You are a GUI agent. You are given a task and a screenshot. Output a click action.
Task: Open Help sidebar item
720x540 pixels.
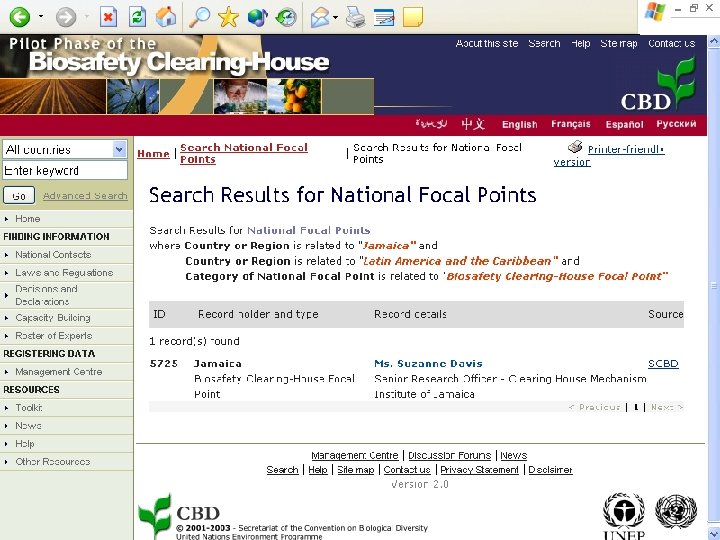coord(25,444)
